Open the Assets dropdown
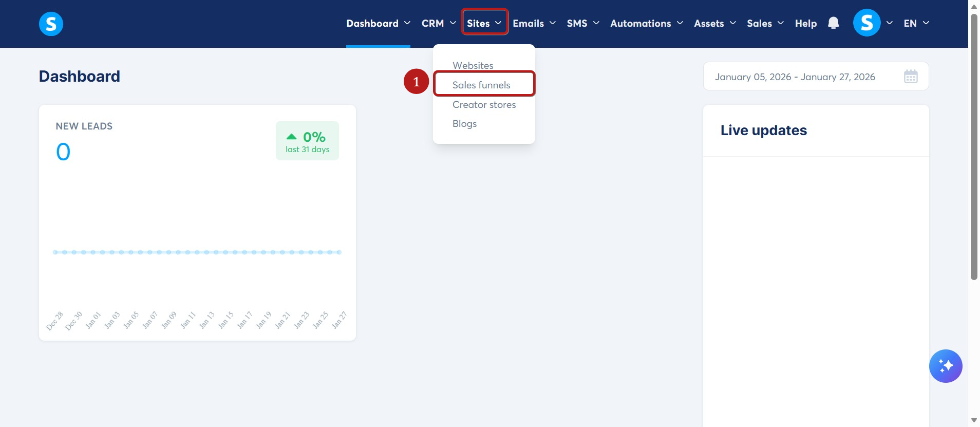The image size is (980, 427). (x=715, y=23)
